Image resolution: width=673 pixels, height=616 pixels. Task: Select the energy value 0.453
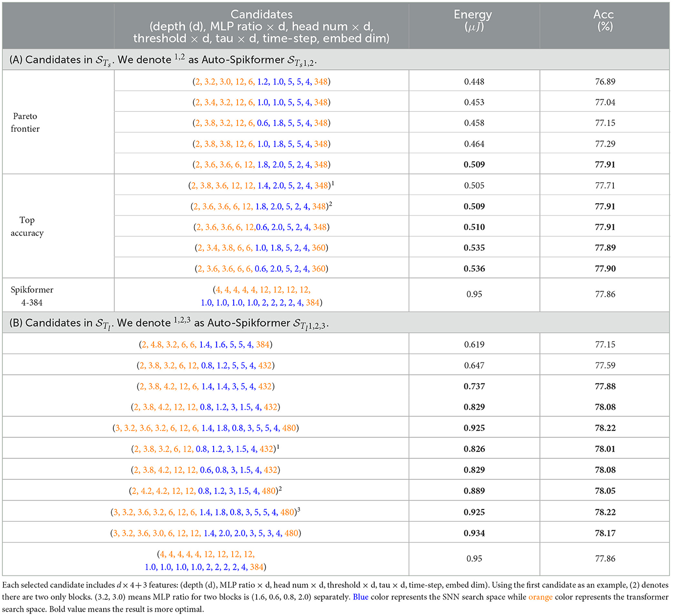[x=474, y=102]
